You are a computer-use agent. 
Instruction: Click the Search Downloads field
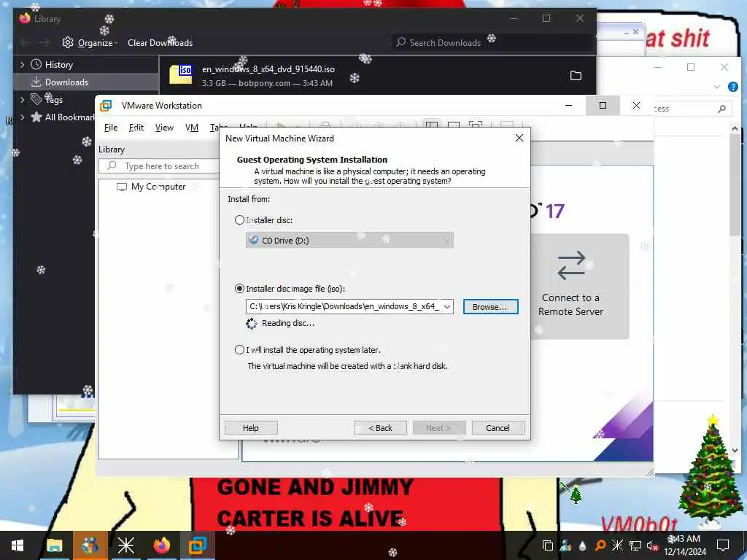[x=492, y=42]
